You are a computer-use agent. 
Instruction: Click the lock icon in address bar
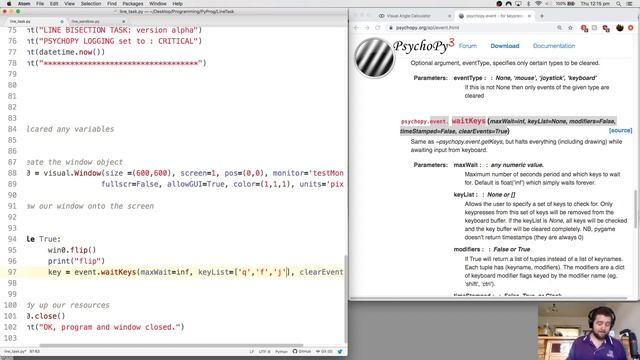tap(391, 28)
